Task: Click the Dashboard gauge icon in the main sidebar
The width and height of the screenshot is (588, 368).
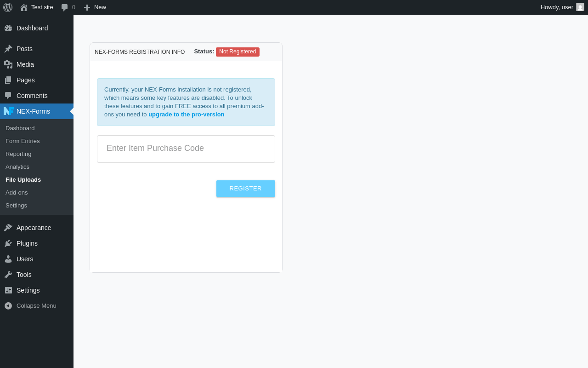Action: [x=8, y=28]
